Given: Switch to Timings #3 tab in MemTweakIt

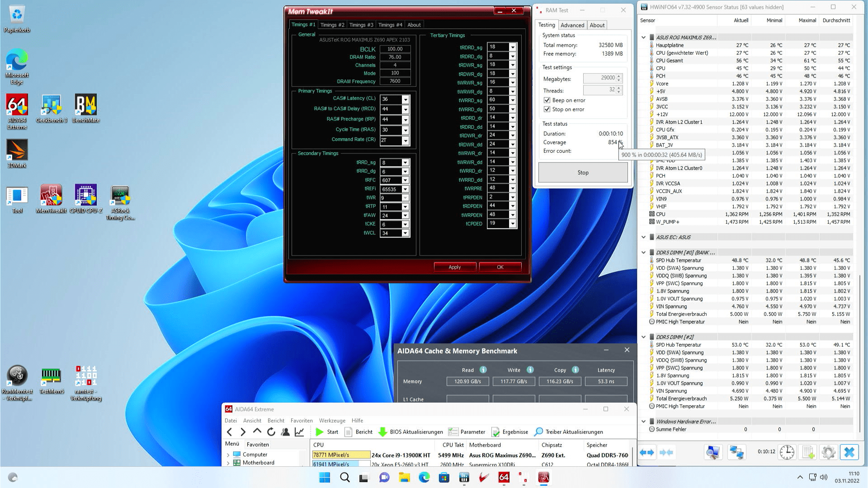Looking at the screenshot, I should pyautogui.click(x=361, y=25).
